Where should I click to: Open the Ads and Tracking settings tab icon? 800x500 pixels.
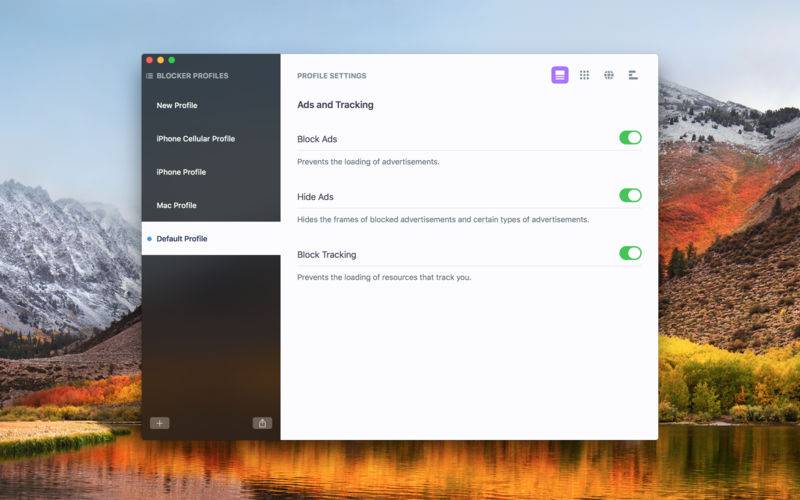560,75
